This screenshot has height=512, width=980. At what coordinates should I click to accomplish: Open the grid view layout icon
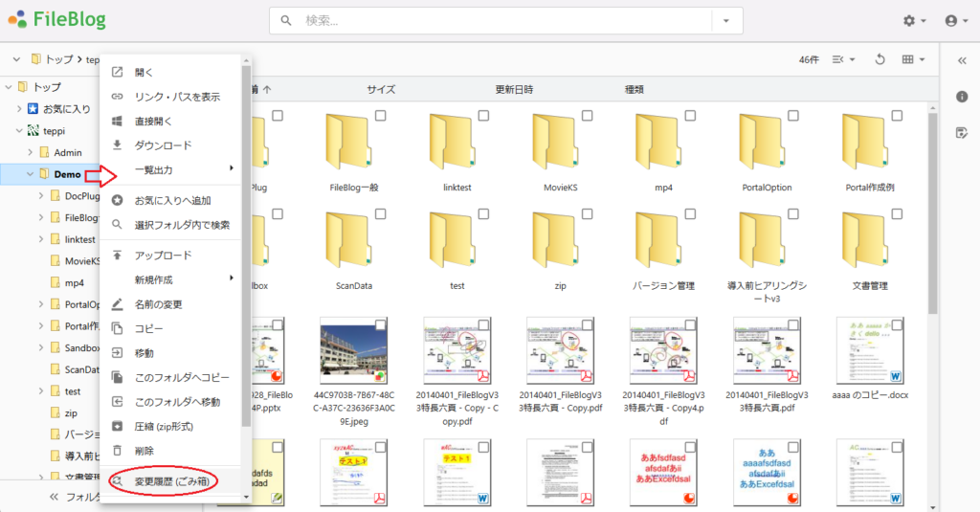(912, 59)
